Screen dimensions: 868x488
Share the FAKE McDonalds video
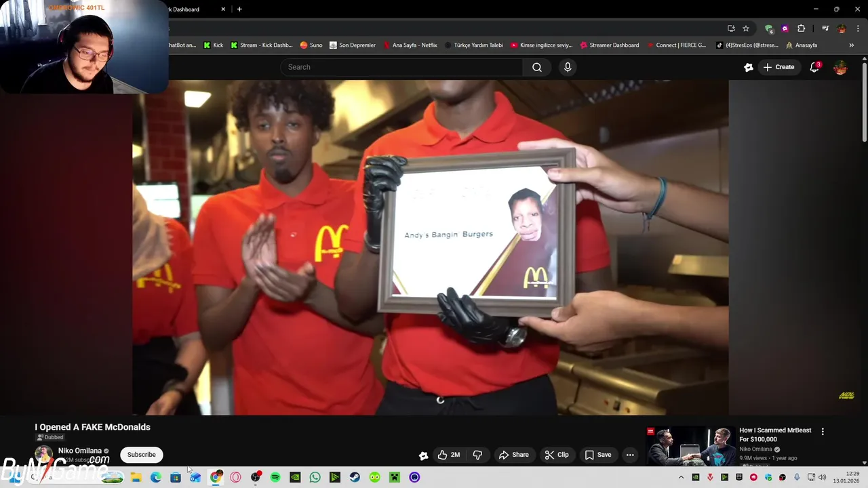tap(514, 455)
